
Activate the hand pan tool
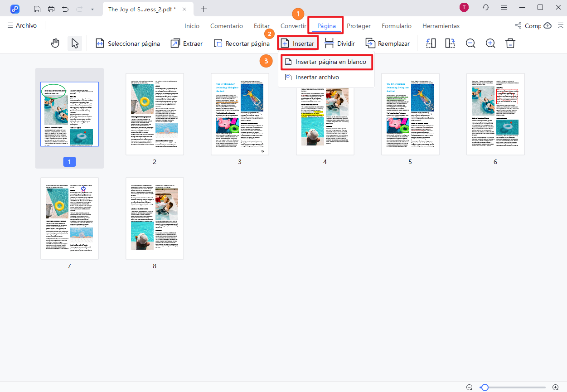55,43
